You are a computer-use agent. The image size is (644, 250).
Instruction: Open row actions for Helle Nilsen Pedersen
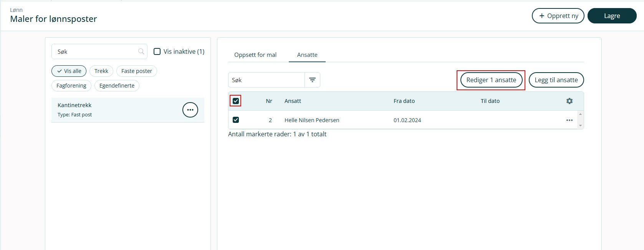[x=569, y=120]
